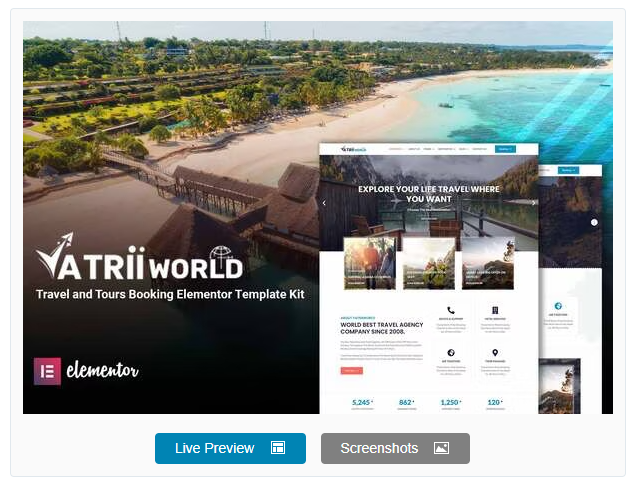The height and width of the screenshot is (499, 637).
Task: Click the '862' counter value
Action: [406, 402]
